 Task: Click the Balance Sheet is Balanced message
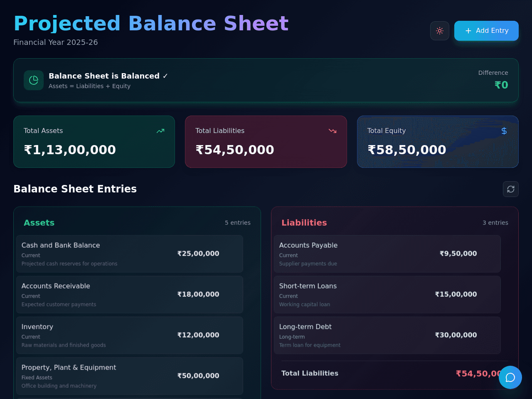click(108, 76)
